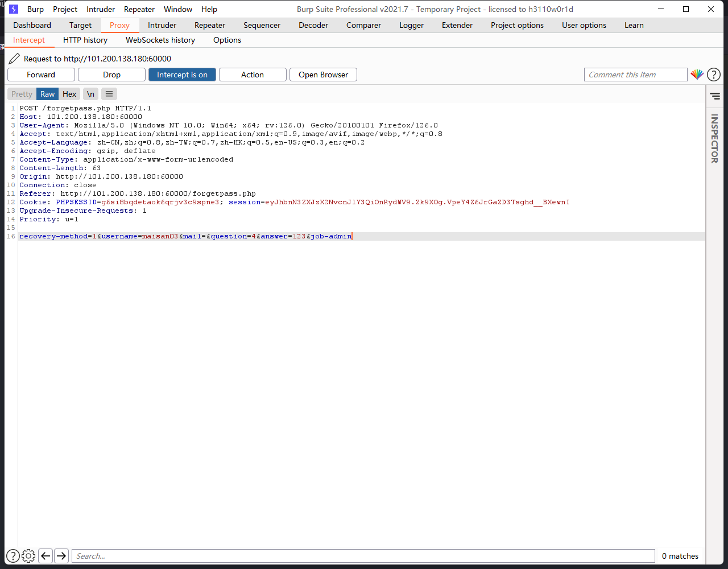
Task: Click the Content-Length: 63 line
Action: (x=60, y=168)
